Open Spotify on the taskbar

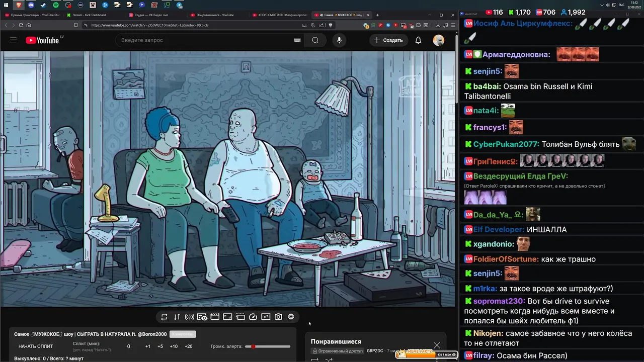56,5
